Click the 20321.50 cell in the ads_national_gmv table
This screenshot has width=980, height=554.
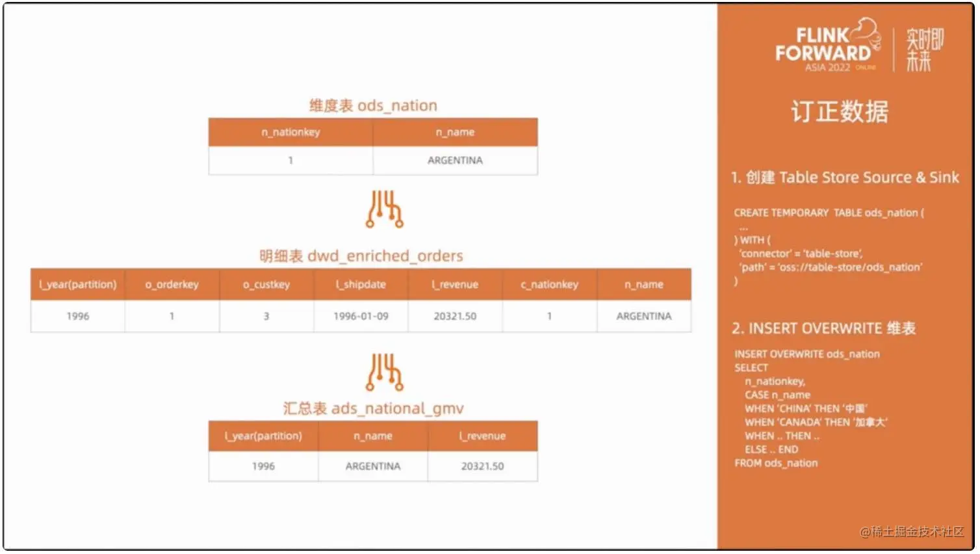coord(483,466)
